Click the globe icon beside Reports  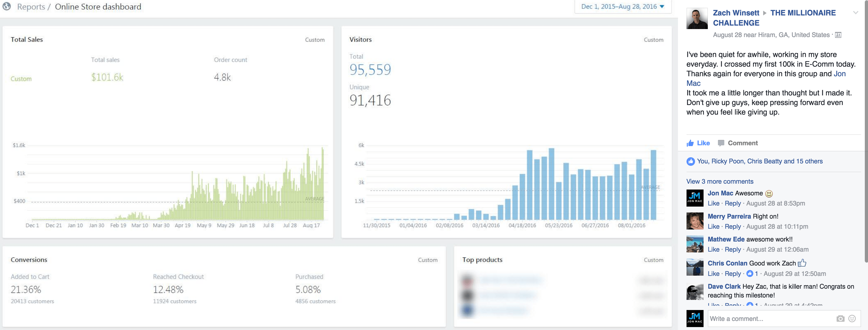point(6,6)
